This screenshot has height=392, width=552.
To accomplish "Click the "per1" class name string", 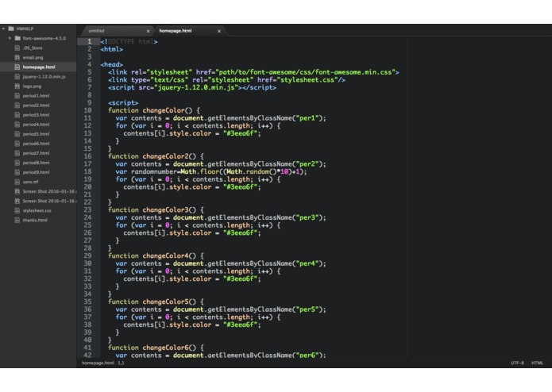I will tap(309, 118).
